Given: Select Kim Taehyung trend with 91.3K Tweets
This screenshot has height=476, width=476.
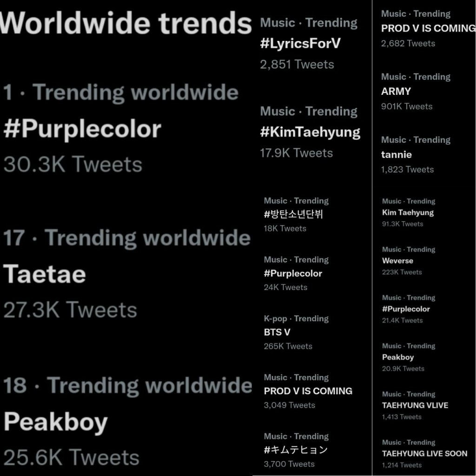Looking at the screenshot, I should (408, 212).
